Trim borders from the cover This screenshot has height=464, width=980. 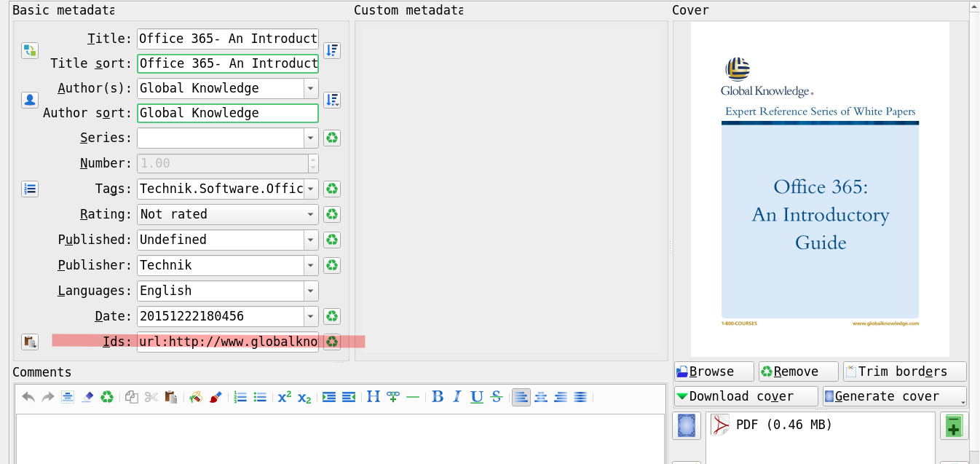[x=905, y=371]
